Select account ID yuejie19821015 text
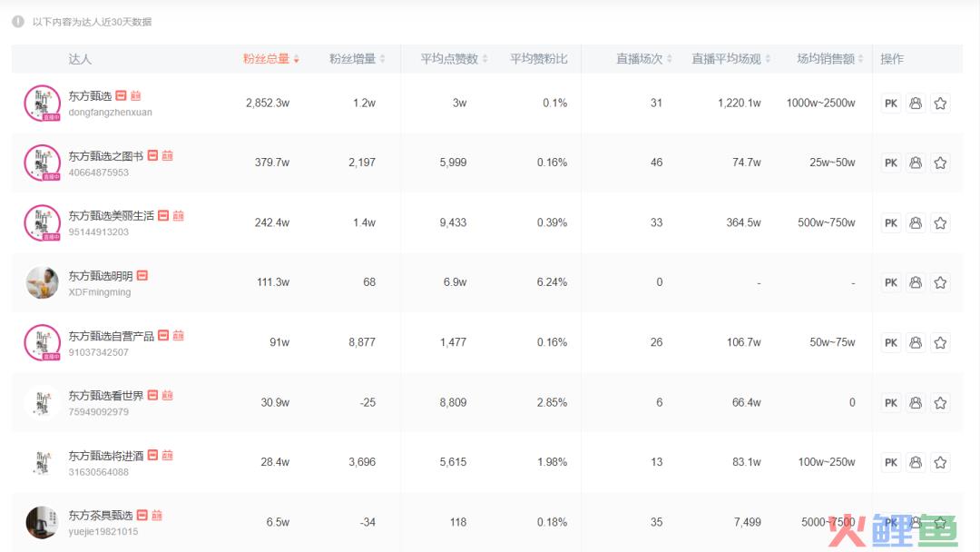Screen dimensions: 980x552 pyautogui.click(x=103, y=532)
